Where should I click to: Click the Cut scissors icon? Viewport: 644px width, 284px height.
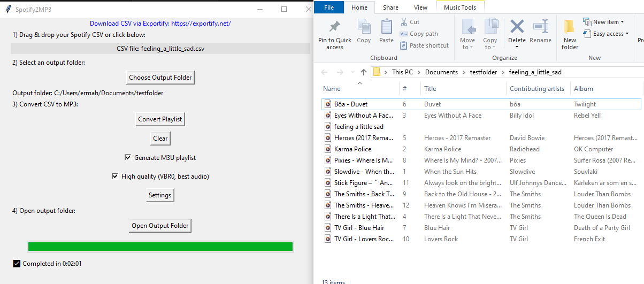(404, 22)
